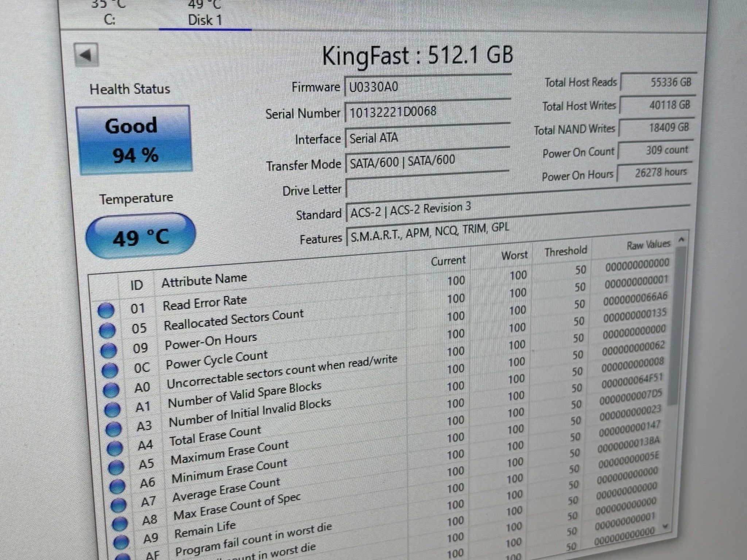Click the Total Host Writes value 40118 GB
Image resolution: width=747 pixels, height=560 pixels.
[x=658, y=105]
